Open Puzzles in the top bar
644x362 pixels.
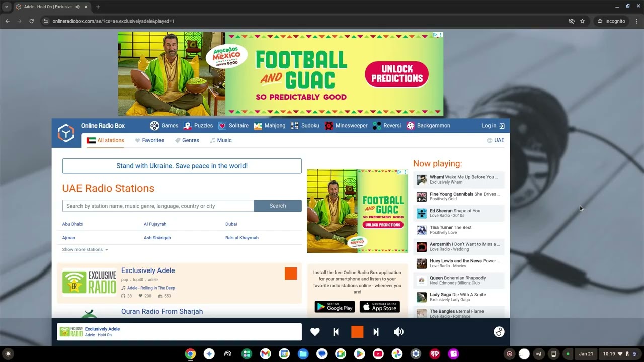click(198, 126)
